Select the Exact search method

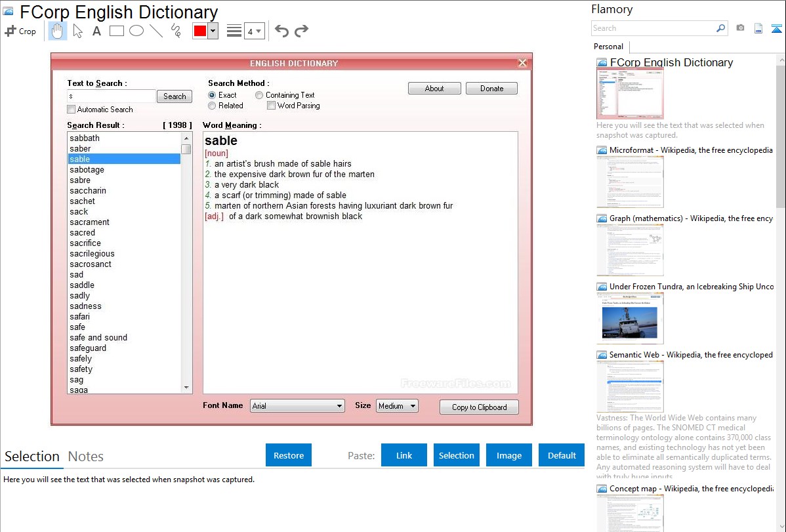(x=212, y=94)
